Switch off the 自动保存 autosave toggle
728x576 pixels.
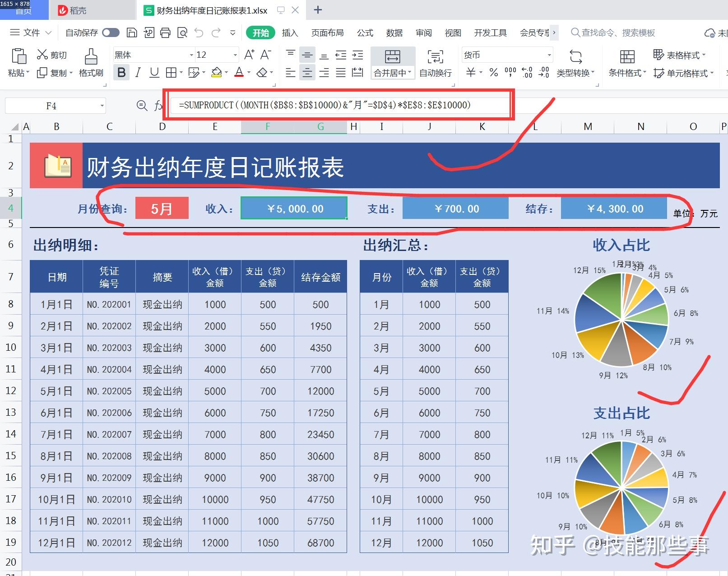click(x=110, y=33)
